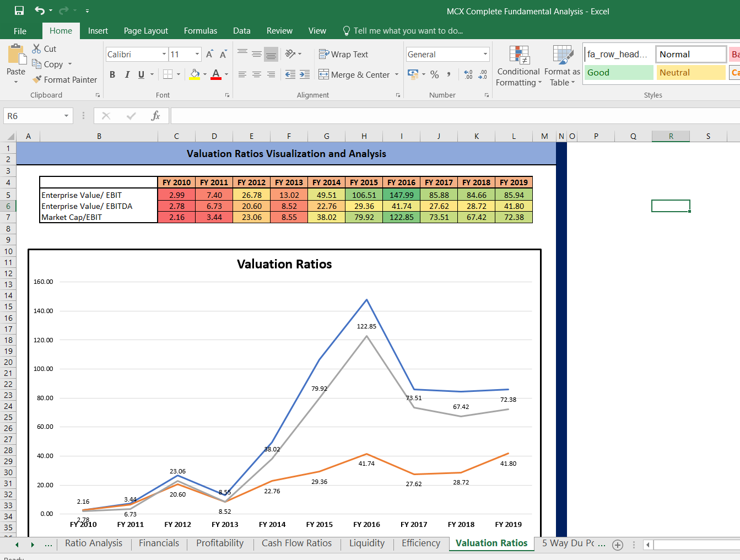Viewport: 740px width, 560px height.
Task: Switch to the Formulas tab
Action: [x=201, y=31]
